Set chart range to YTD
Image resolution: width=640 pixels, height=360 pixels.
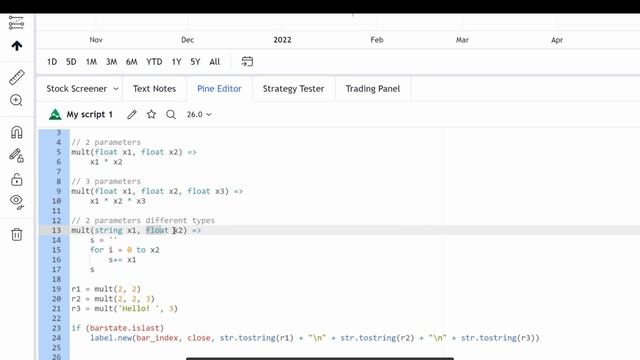pos(154,62)
